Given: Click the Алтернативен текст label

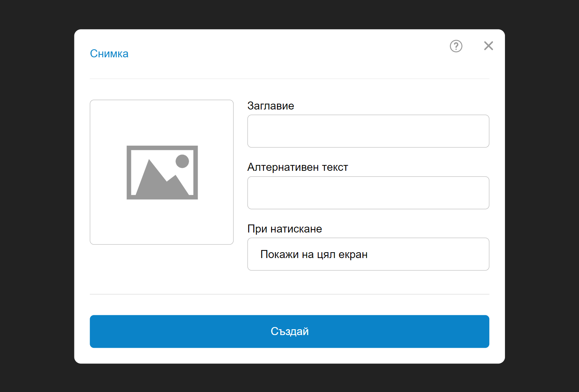Looking at the screenshot, I should pyautogui.click(x=298, y=167).
